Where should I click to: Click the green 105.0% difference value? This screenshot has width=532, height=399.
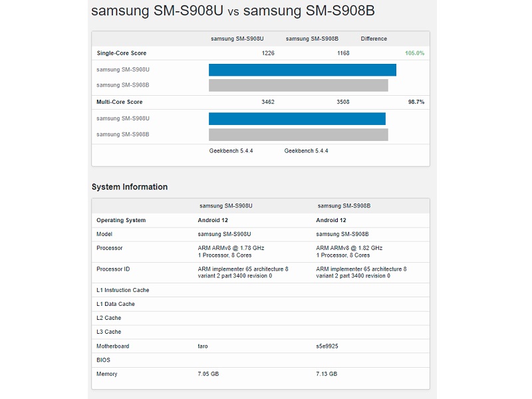click(x=414, y=53)
